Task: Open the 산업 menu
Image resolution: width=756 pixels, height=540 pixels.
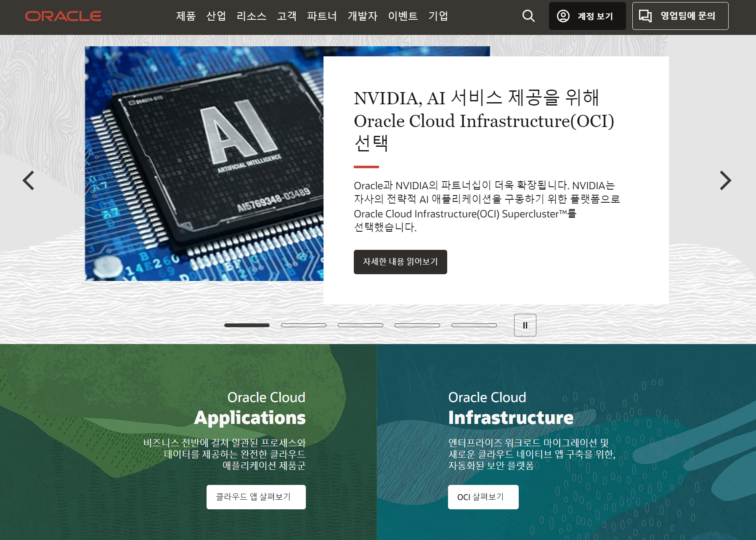Action: click(x=216, y=16)
